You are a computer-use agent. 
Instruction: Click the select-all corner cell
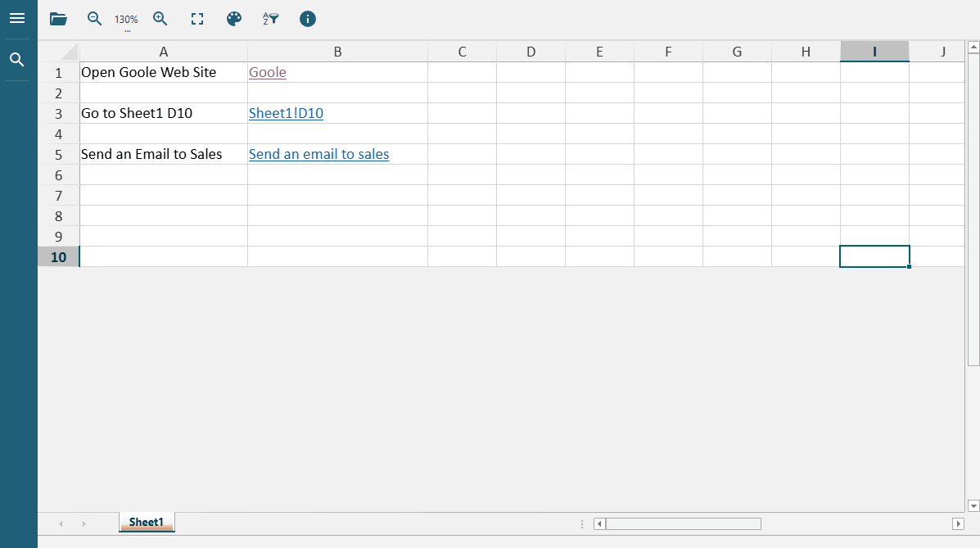[68, 52]
